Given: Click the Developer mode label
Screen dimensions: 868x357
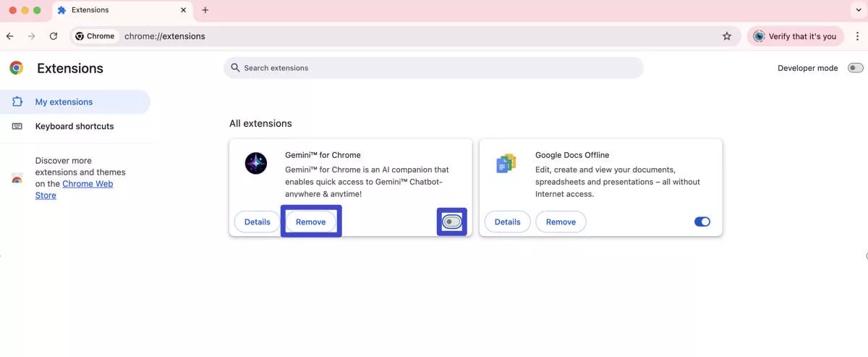Looking at the screenshot, I should (x=808, y=68).
